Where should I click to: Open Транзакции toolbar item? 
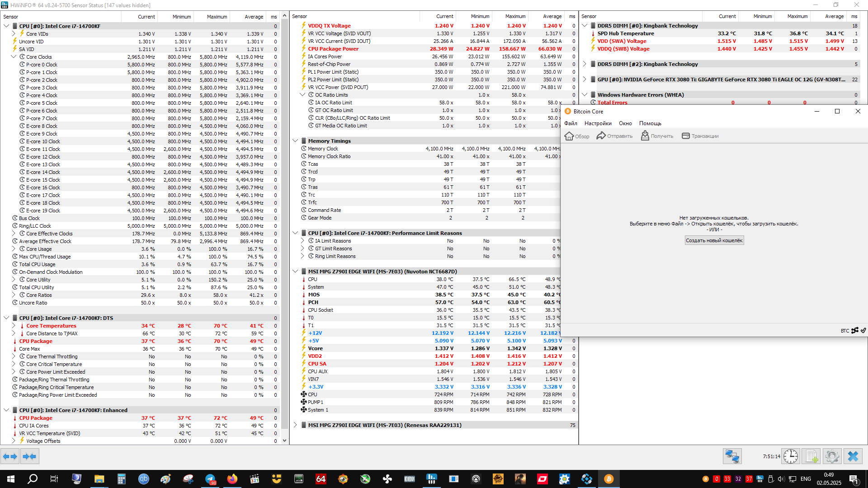pos(700,136)
